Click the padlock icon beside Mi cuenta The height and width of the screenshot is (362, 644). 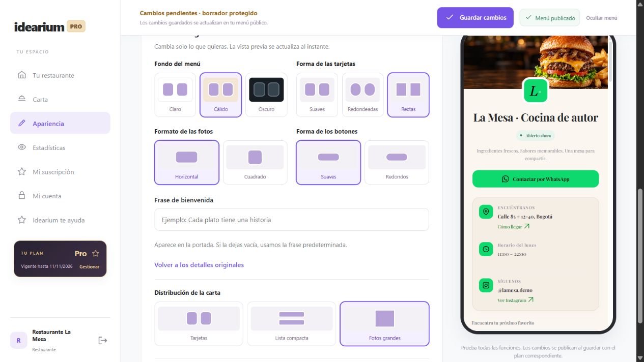(x=22, y=196)
